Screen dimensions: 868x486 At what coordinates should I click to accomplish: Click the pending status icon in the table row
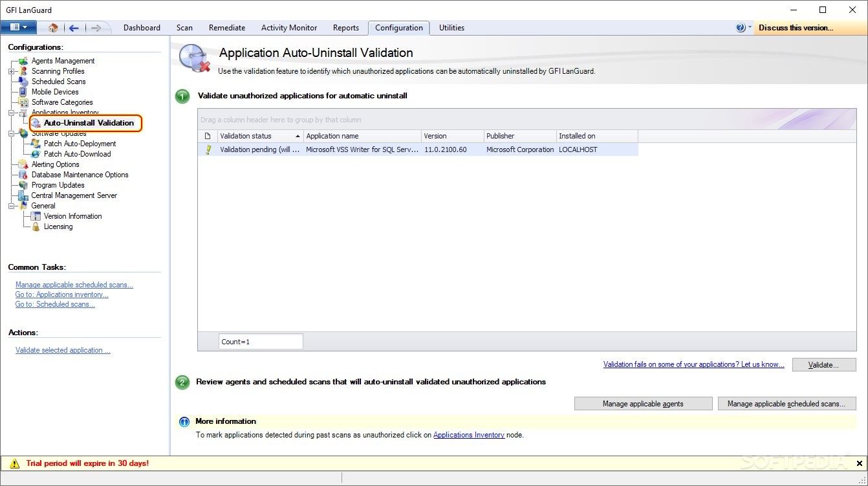tap(208, 149)
